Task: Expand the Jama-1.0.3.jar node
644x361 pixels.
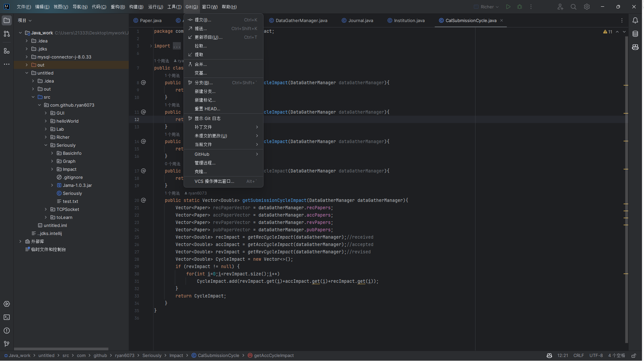Action: (52, 185)
